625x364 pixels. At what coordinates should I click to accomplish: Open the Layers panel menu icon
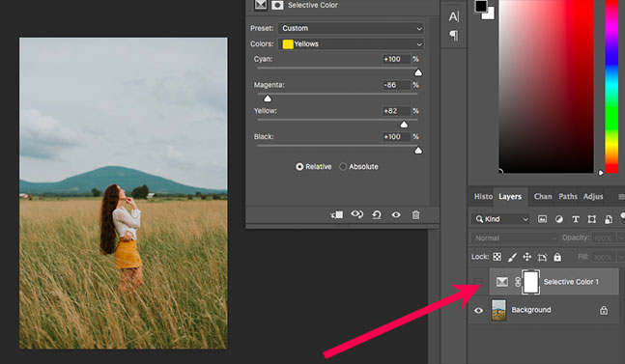[x=621, y=197]
